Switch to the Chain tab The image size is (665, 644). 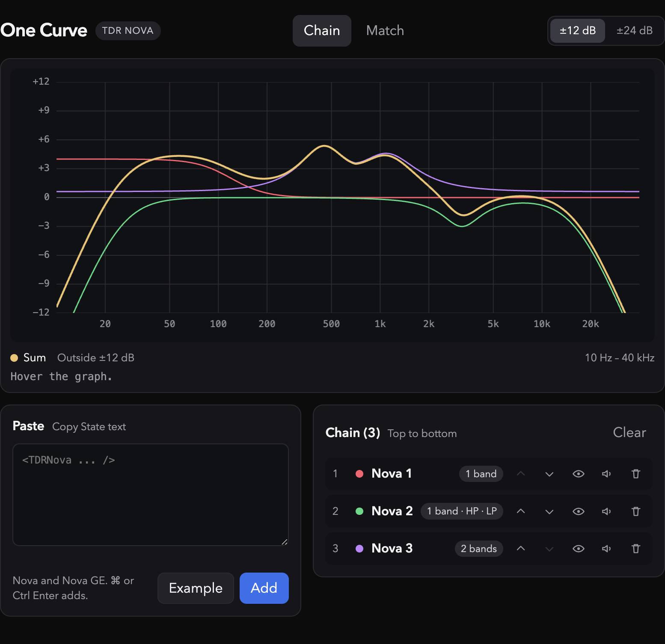322,31
